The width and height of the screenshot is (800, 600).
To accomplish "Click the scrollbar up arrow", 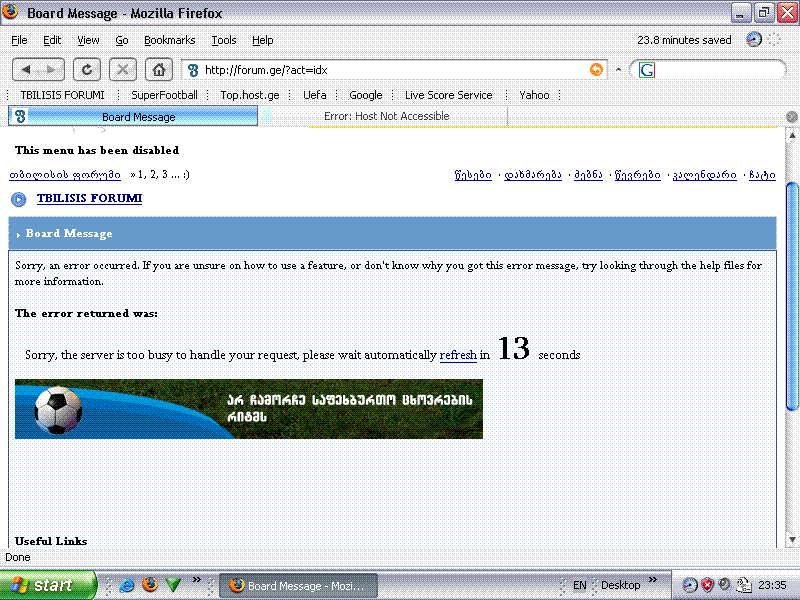I will pos(792,135).
